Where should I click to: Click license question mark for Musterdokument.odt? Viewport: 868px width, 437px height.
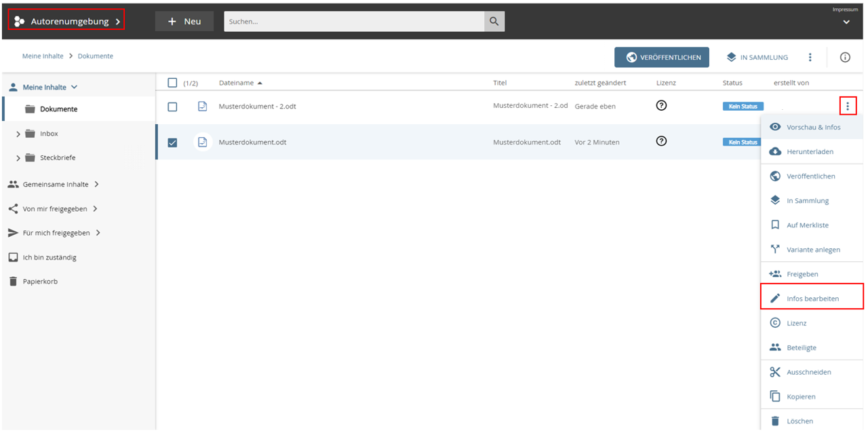pyautogui.click(x=662, y=141)
